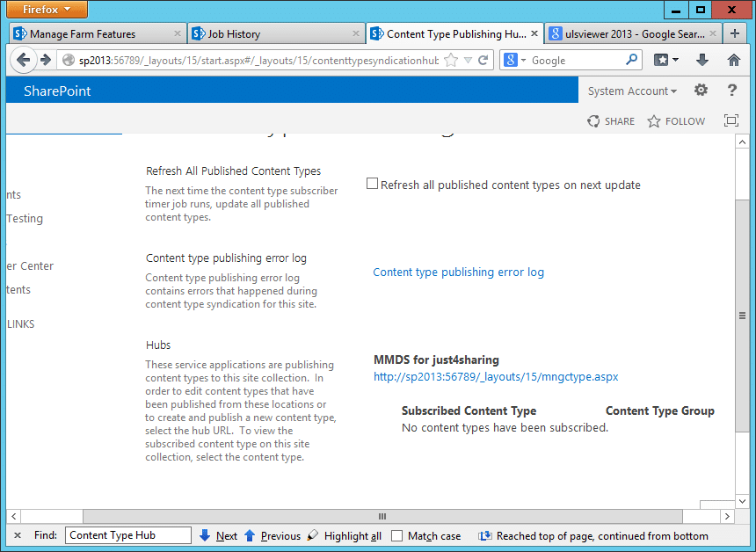The image size is (756, 552).
Task: Open the Firefox application menu
Action: point(47,9)
